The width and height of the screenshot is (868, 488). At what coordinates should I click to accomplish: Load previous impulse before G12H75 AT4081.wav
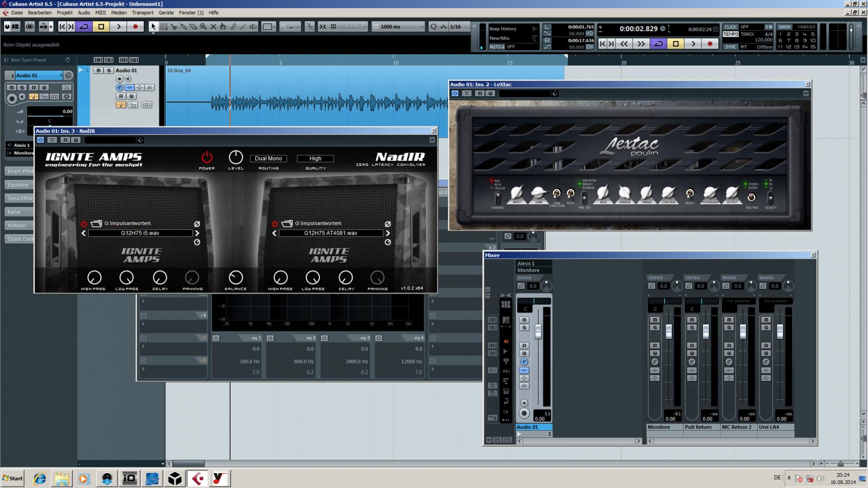275,233
